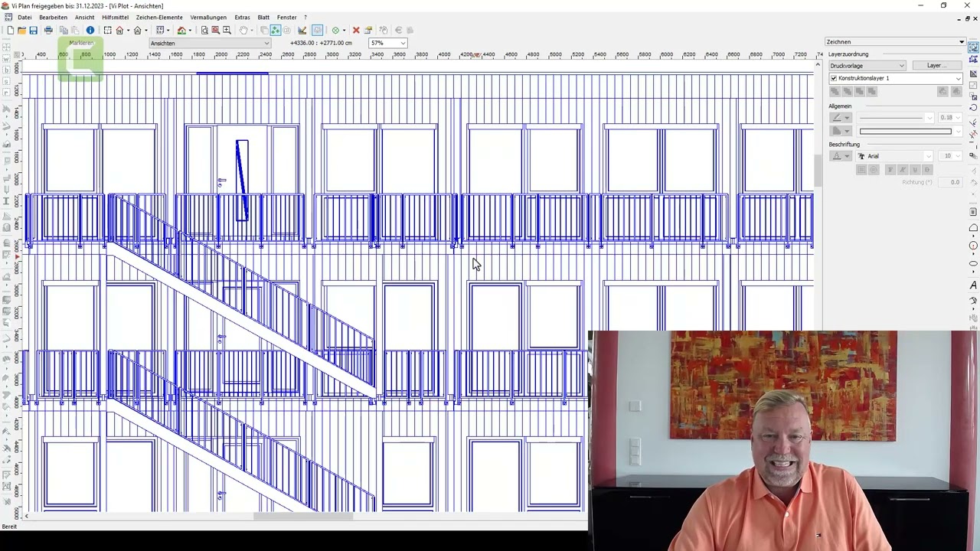Open the Extras menu
Screen dimensions: 980x551
(x=242, y=17)
